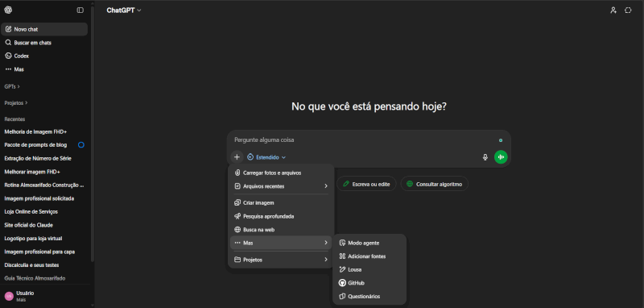Viewport: 644px width, 308px height.
Task: Expand the Projetos submenu in attach menu
Action: [x=281, y=260]
